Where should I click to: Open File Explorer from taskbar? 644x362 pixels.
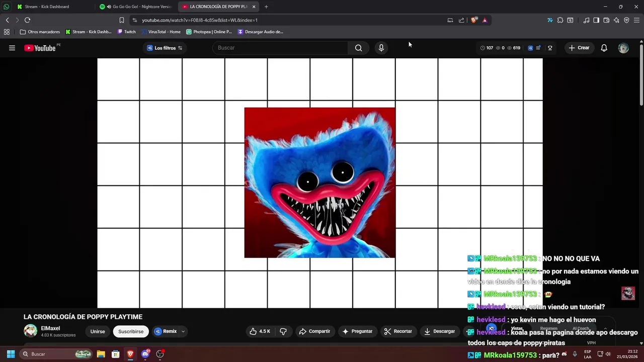[x=101, y=354]
